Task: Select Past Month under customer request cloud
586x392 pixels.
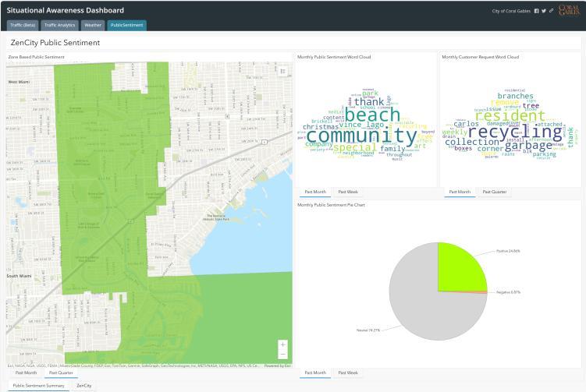Action: [460, 192]
